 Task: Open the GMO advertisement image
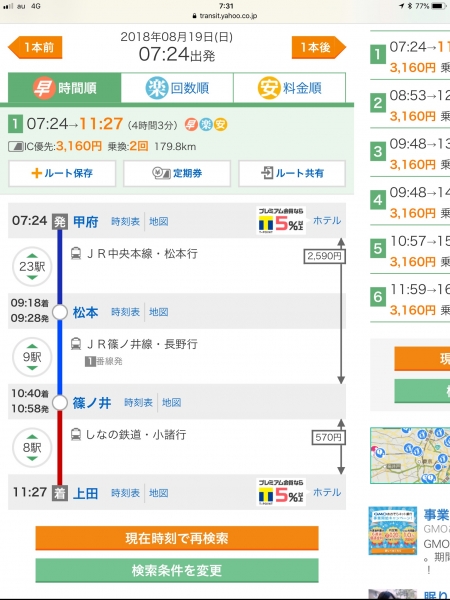click(393, 531)
